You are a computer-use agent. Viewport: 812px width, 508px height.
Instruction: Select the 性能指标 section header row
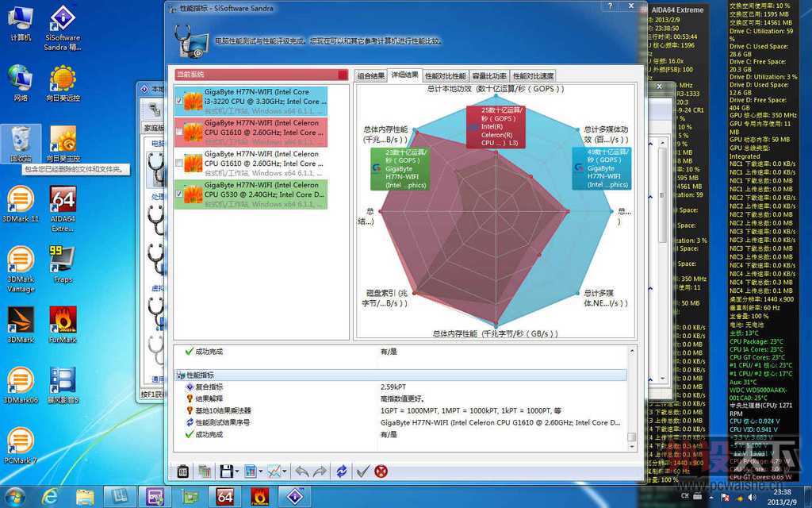(400, 375)
